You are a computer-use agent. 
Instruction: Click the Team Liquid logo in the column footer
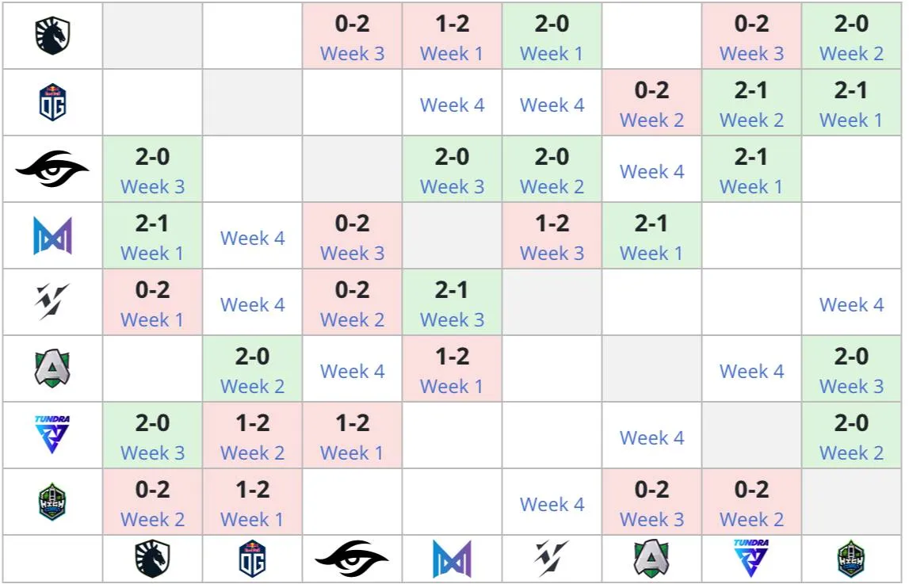pos(152,559)
